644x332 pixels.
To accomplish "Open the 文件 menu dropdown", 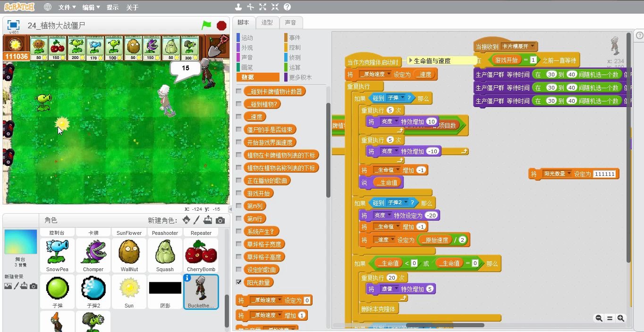I will [67, 7].
